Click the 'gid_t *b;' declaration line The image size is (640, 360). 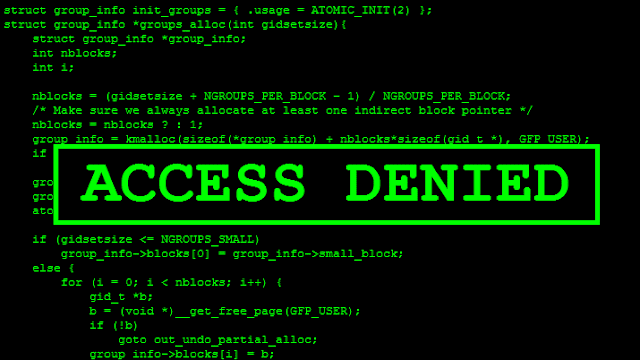click(x=121, y=297)
